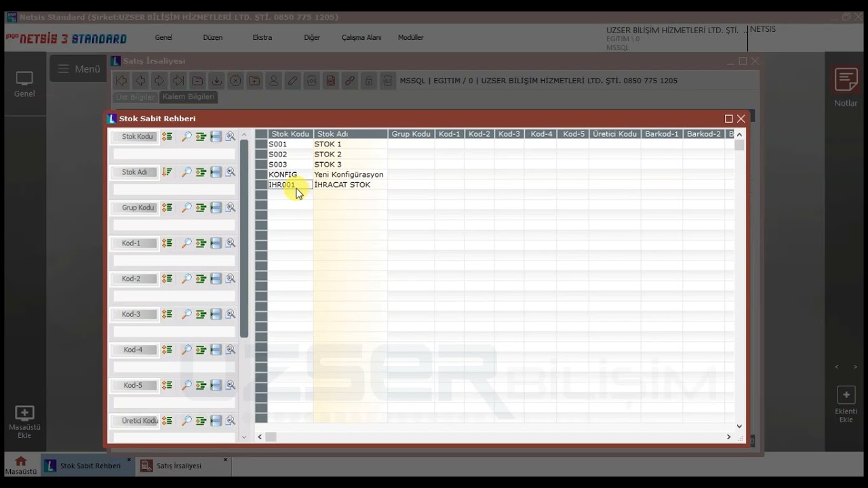Click Masaüstü Ekle in the sidebar
The image size is (868, 488).
pyautogui.click(x=24, y=422)
